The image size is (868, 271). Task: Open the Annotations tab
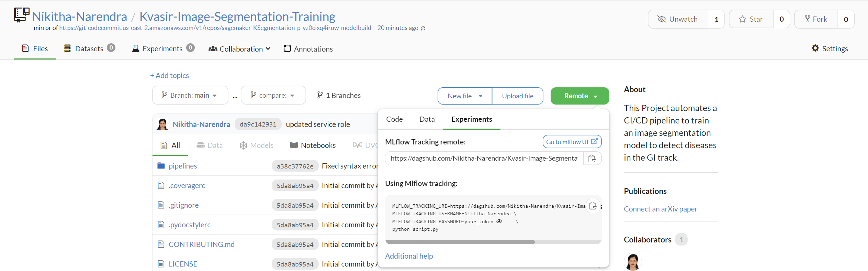pos(308,49)
